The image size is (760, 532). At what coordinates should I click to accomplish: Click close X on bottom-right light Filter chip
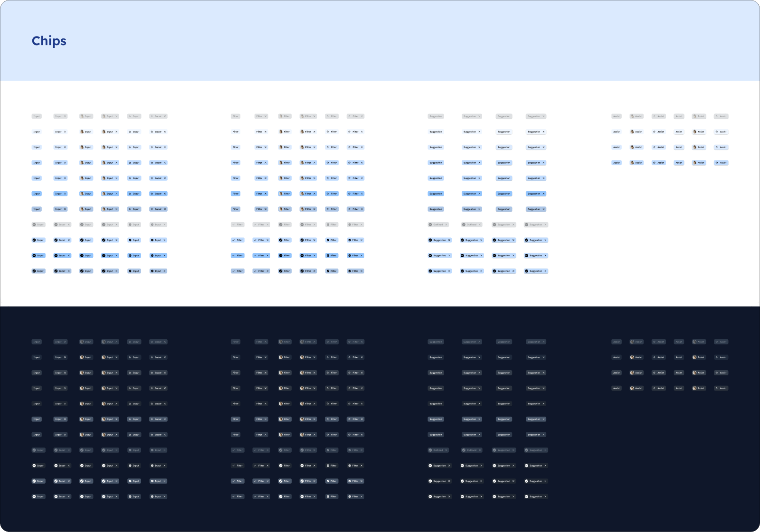(362, 271)
